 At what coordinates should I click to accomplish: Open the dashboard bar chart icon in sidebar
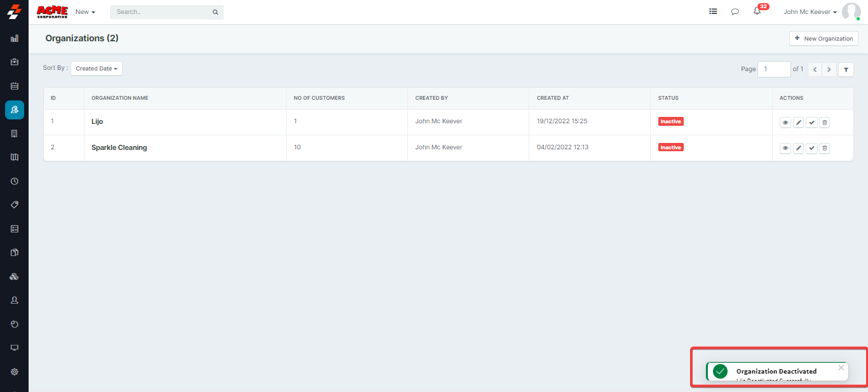pyautogui.click(x=15, y=38)
